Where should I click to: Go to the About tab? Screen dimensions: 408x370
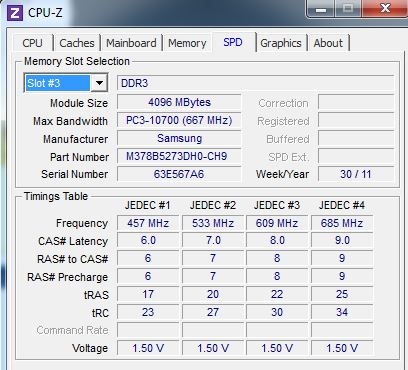tap(328, 43)
